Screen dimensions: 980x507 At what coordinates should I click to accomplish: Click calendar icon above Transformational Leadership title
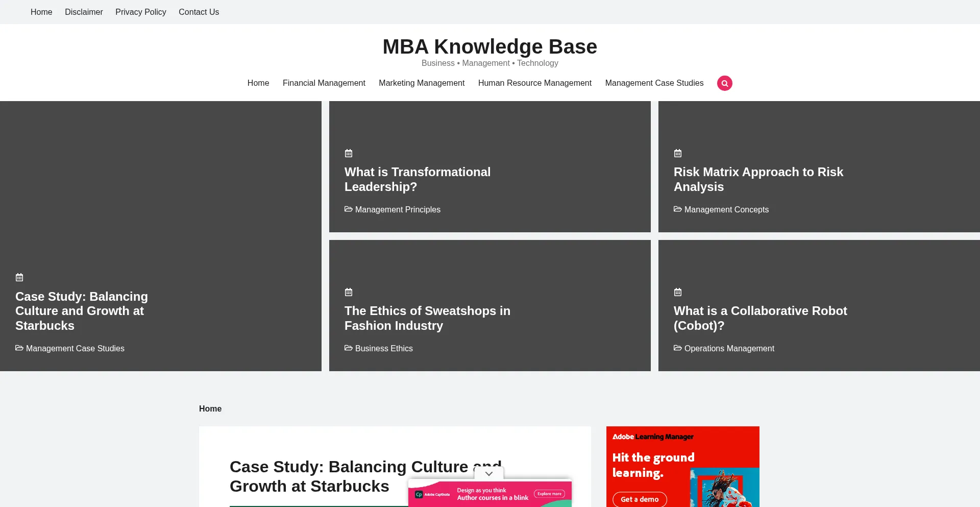[x=349, y=153]
